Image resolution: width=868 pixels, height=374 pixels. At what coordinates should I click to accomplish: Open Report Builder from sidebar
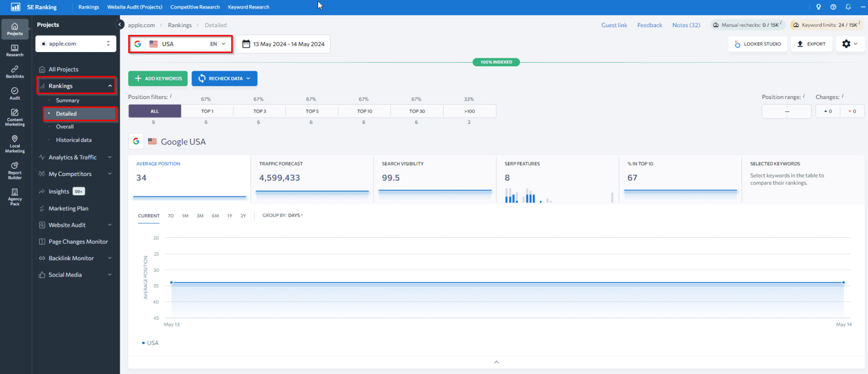pyautogui.click(x=15, y=170)
